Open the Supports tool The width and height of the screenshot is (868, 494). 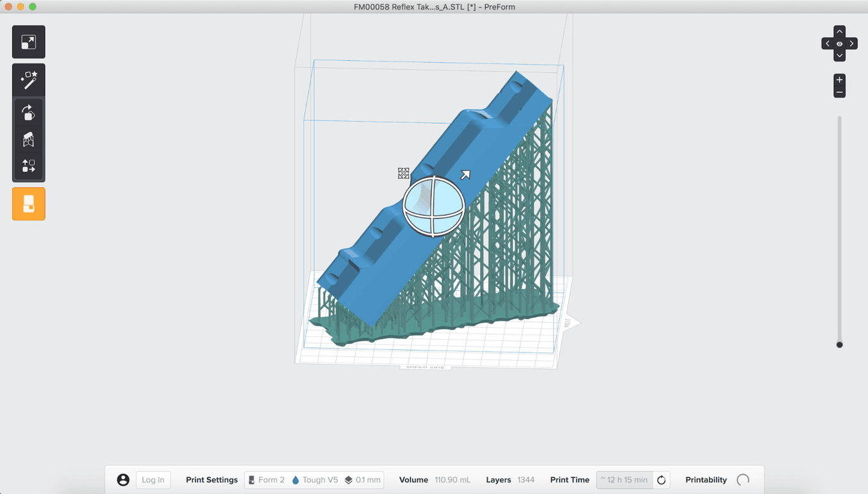[29, 140]
